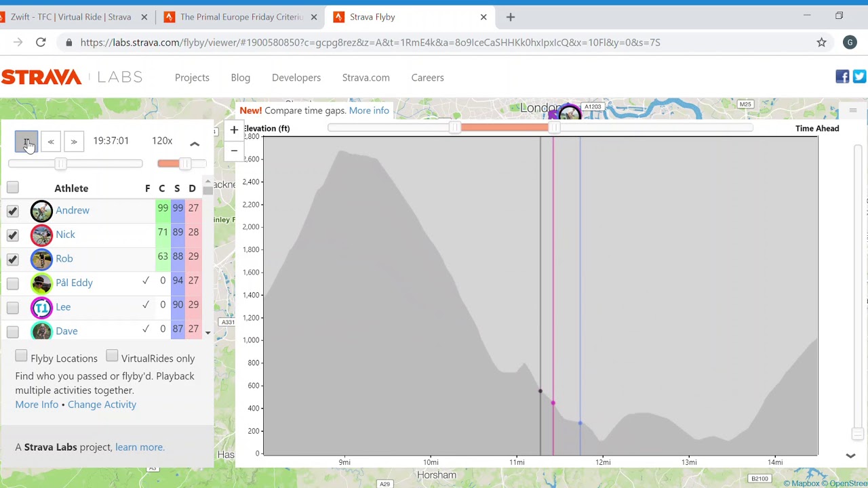This screenshot has height=488, width=868.
Task: Close the Strava Flyby tab
Action: pyautogui.click(x=484, y=17)
